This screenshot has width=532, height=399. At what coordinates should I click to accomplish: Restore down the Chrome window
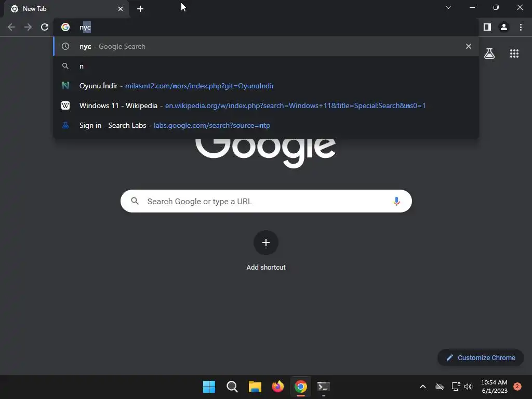(x=496, y=7)
